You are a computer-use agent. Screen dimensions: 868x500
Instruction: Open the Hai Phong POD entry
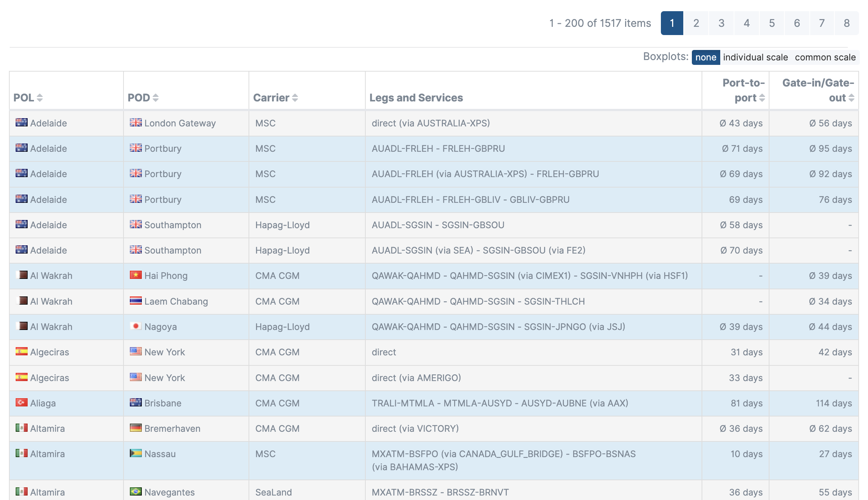(x=166, y=276)
